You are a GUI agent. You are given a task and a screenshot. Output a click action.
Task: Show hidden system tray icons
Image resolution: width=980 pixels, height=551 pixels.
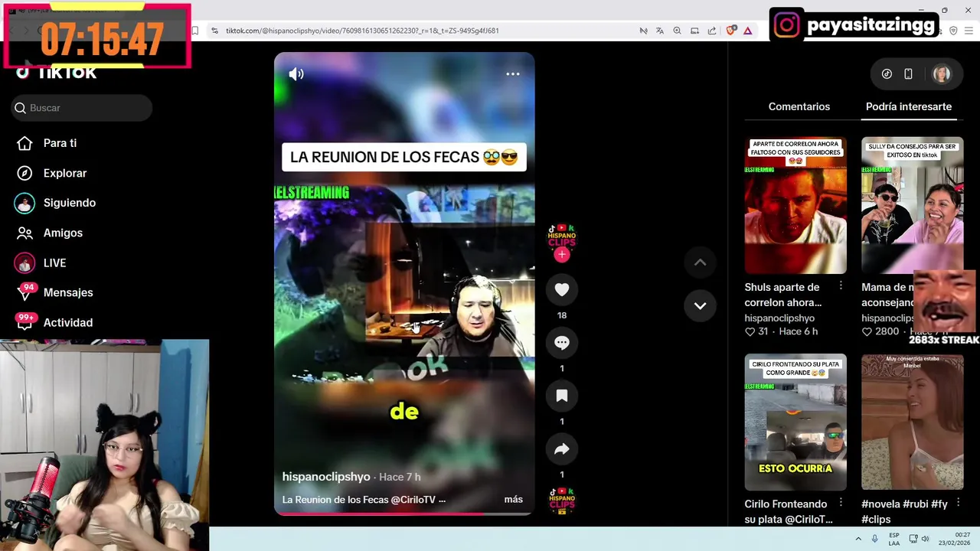pyautogui.click(x=858, y=539)
